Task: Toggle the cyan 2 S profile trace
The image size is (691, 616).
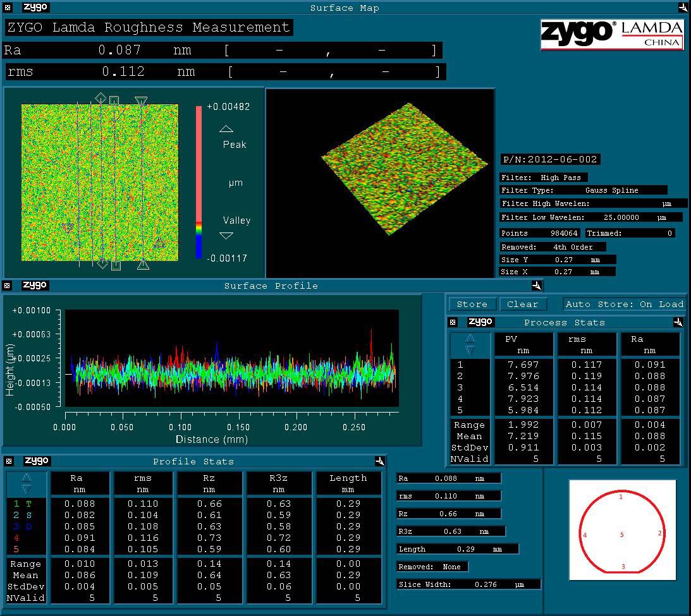Action: pyautogui.click(x=23, y=515)
